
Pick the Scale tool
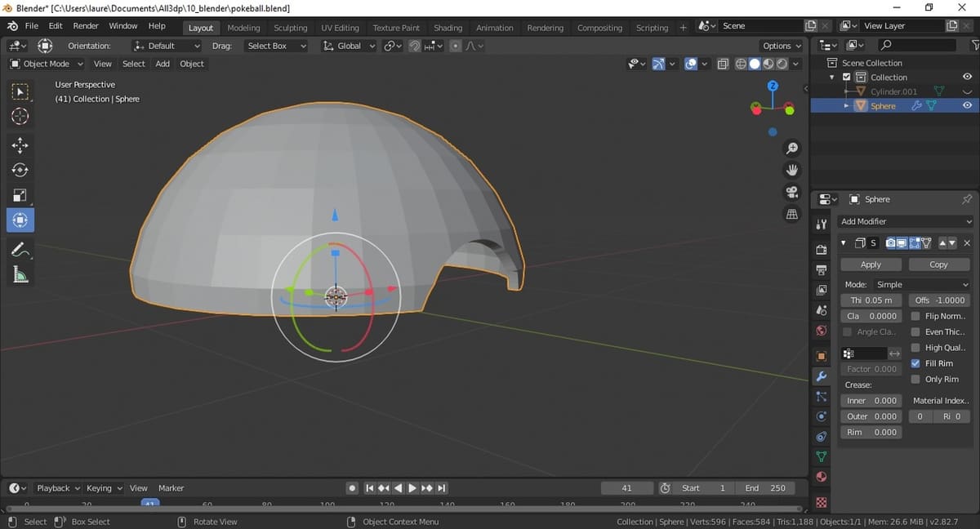click(x=20, y=195)
